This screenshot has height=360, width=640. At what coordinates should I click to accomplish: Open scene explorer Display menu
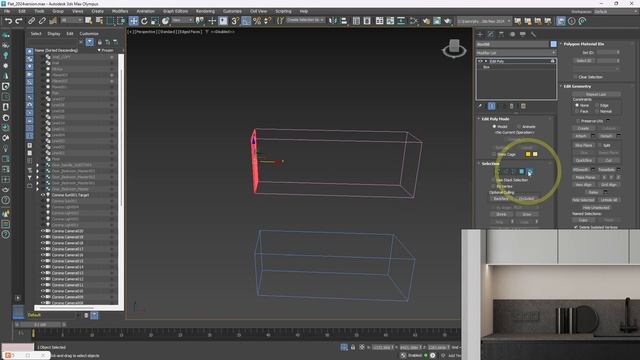[x=53, y=34]
